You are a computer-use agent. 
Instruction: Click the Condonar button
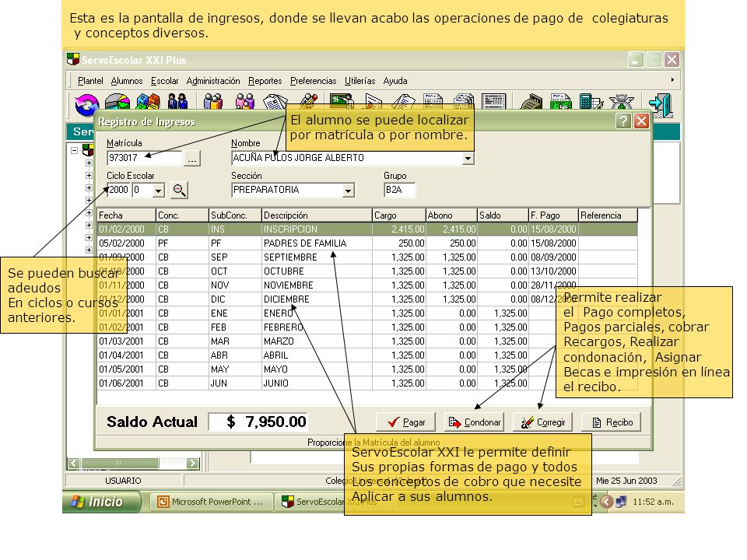tap(474, 422)
